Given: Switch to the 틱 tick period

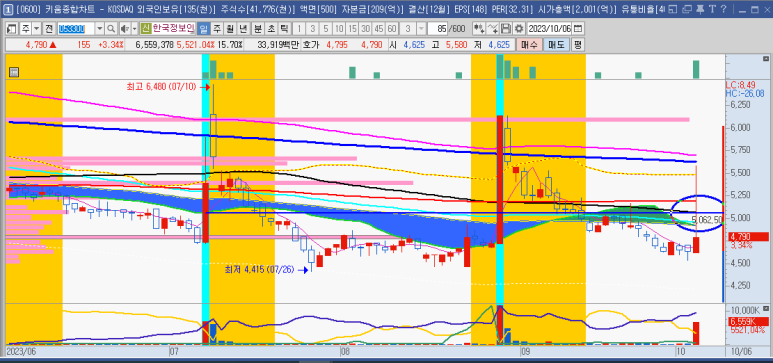Looking at the screenshot, I should (284, 29).
